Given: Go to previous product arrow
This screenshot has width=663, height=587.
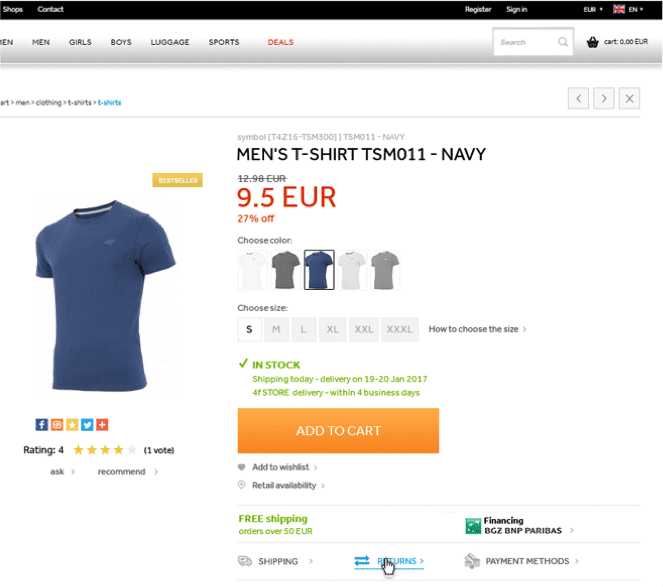Looking at the screenshot, I should [x=578, y=99].
